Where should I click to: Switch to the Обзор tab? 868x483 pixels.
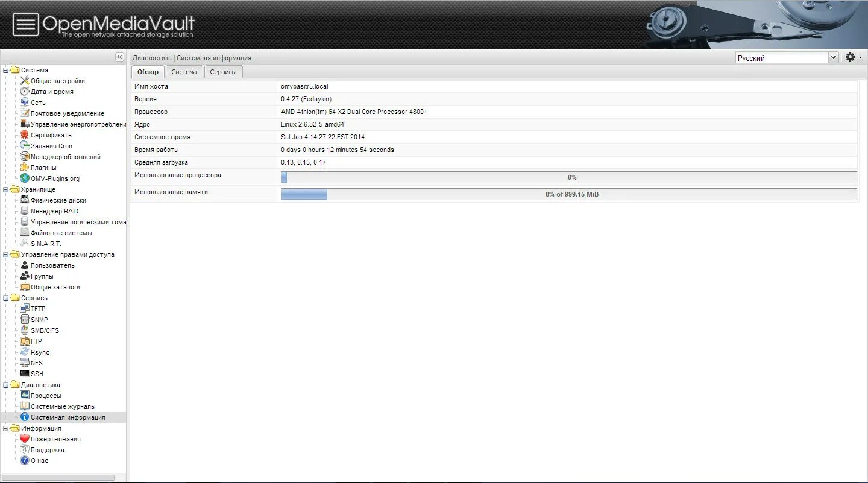click(148, 72)
